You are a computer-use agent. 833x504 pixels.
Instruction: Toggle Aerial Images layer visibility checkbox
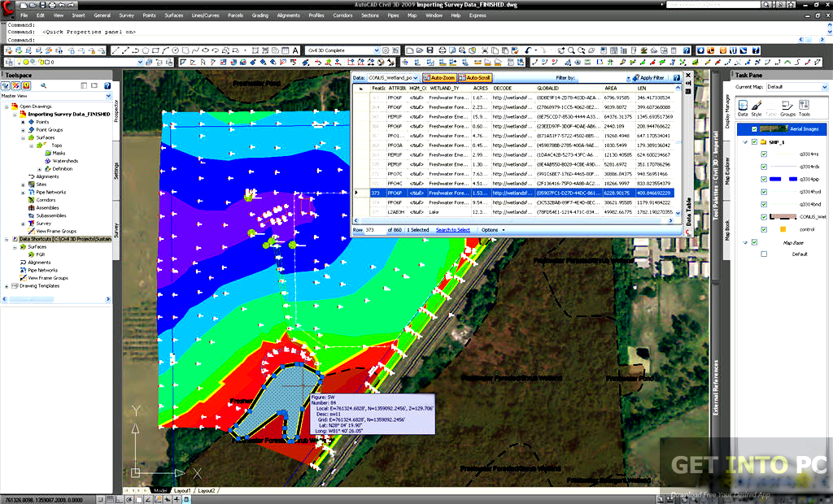(754, 129)
